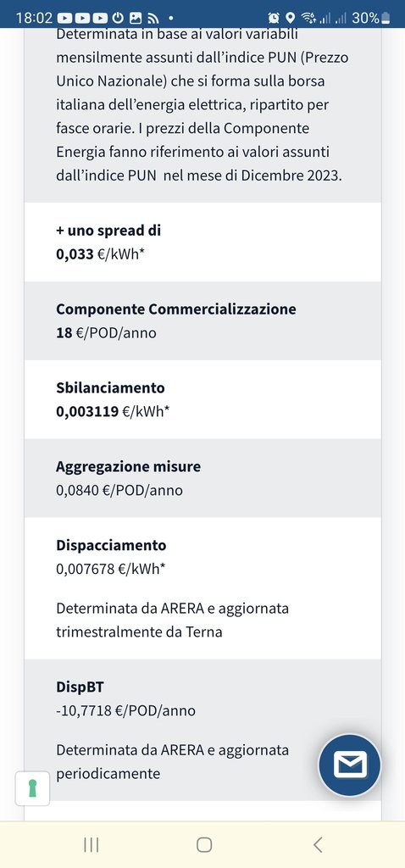
Task: Tap the Dispacciamento heading
Action: point(111,545)
